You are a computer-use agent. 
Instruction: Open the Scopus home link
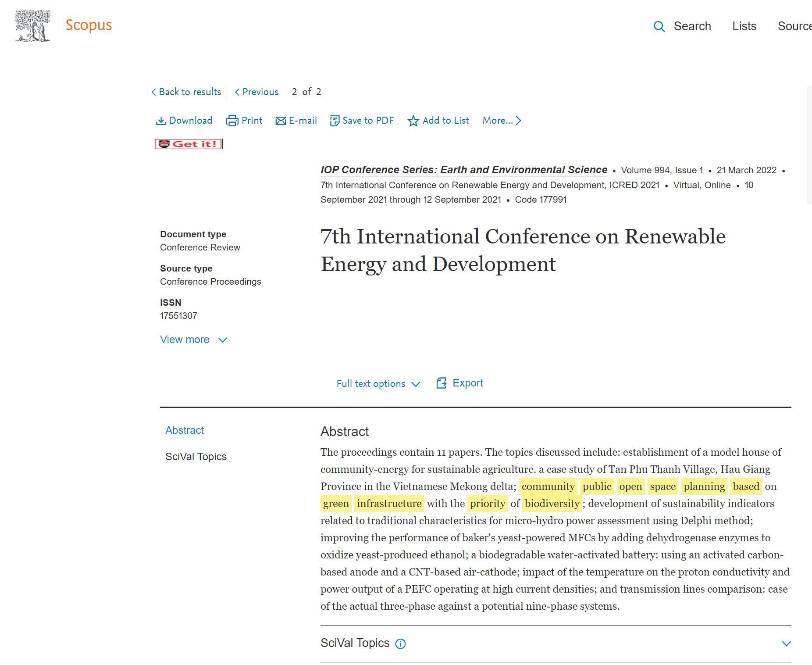(x=89, y=25)
